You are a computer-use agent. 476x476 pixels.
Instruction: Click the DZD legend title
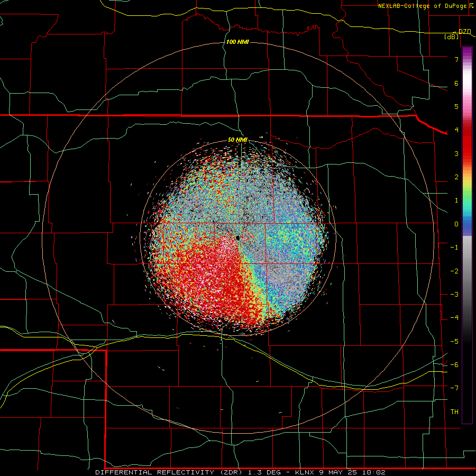[465, 31]
